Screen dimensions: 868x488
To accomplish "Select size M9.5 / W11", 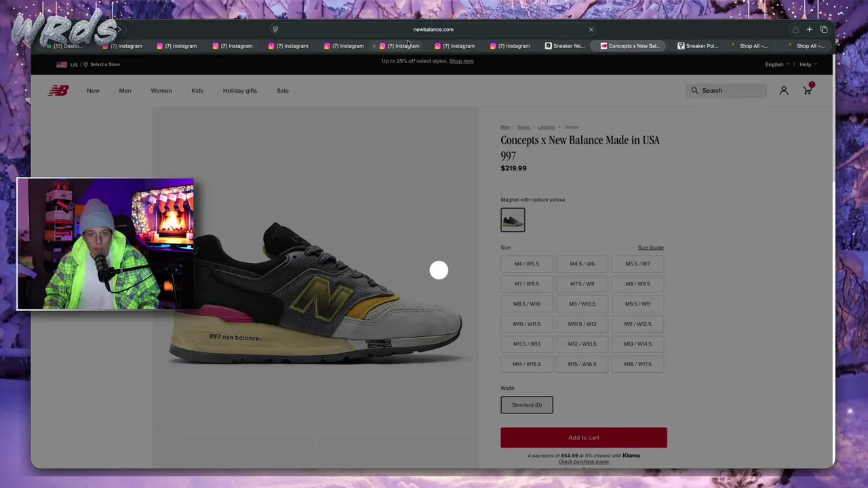I will click(637, 304).
